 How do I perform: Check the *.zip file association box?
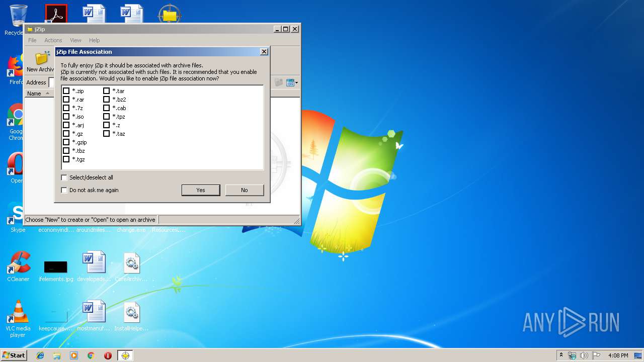[x=66, y=91]
